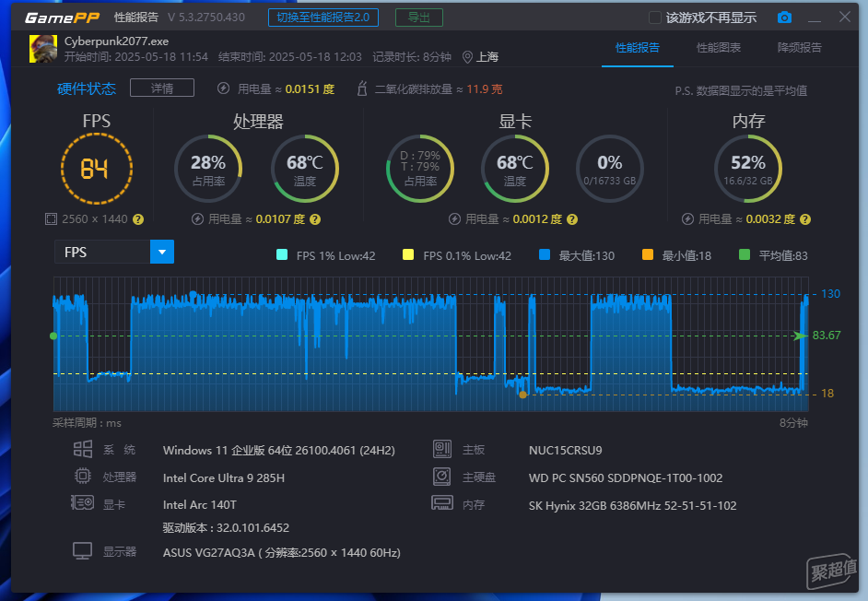Screen dimensions: 868x601
Task: Click the GPU usage gauge D:79% T:79%
Action: (x=420, y=169)
